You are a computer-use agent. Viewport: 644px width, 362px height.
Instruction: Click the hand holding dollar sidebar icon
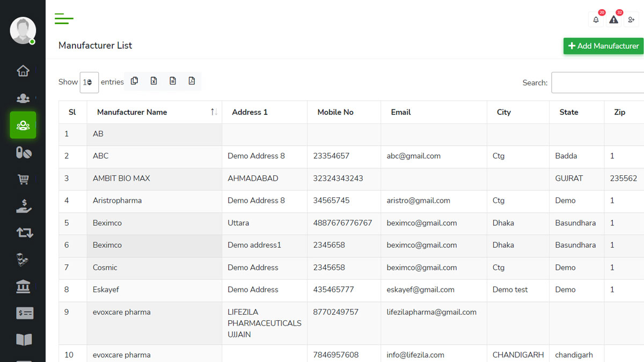click(x=23, y=206)
